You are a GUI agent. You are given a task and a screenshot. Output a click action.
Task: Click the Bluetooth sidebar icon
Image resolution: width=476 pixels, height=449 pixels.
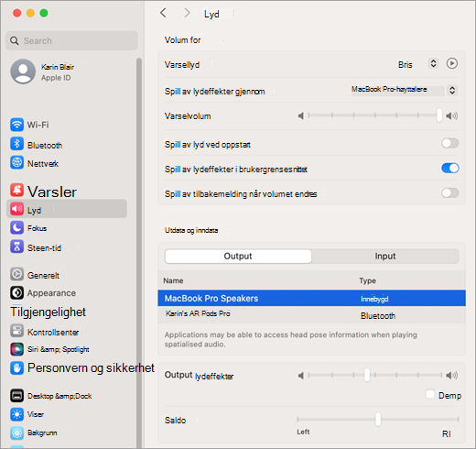click(16, 144)
